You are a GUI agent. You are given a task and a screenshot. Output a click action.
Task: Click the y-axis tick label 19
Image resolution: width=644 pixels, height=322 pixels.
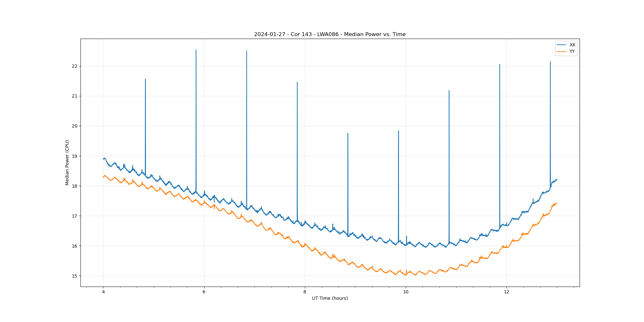pos(75,156)
